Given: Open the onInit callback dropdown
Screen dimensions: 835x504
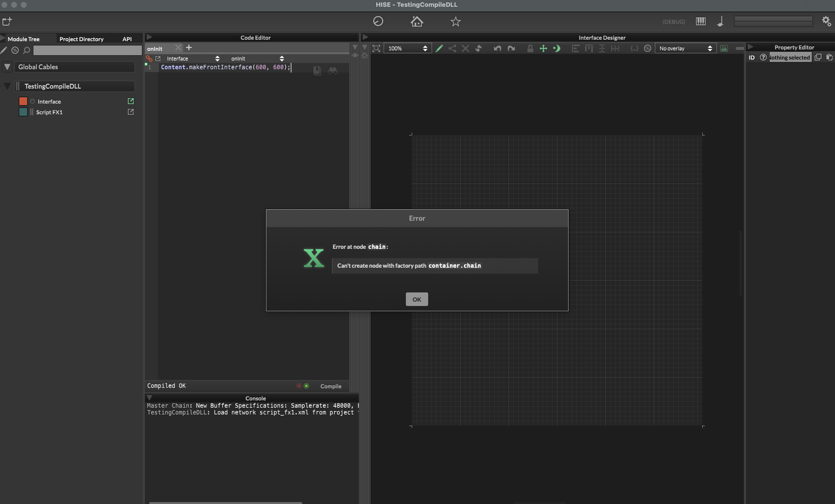Looking at the screenshot, I should click(x=257, y=59).
